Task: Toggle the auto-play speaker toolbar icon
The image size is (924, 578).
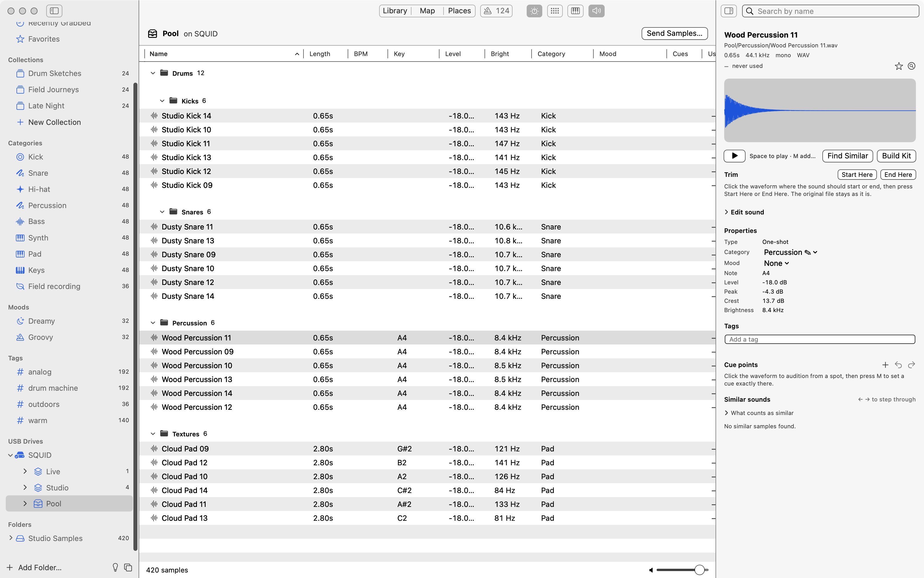Action: click(x=596, y=11)
